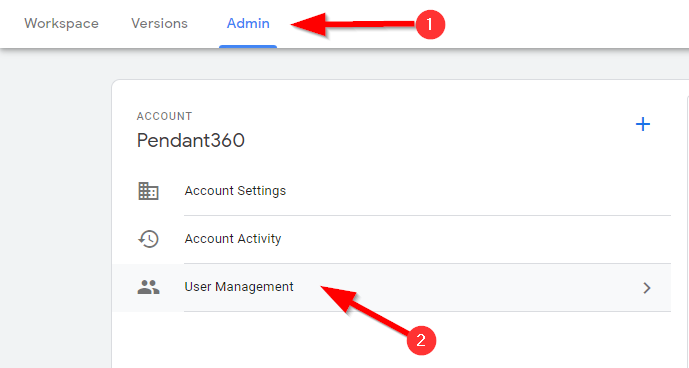Open Account Activity
689x368 pixels.
point(233,239)
